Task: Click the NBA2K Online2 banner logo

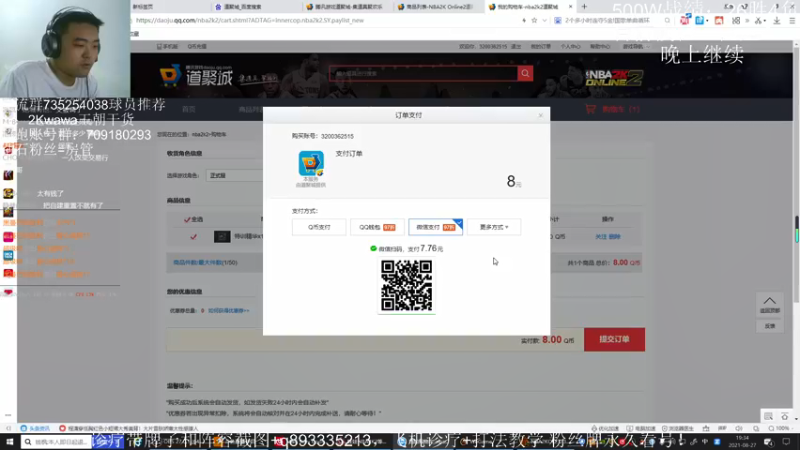Action: click(x=614, y=78)
